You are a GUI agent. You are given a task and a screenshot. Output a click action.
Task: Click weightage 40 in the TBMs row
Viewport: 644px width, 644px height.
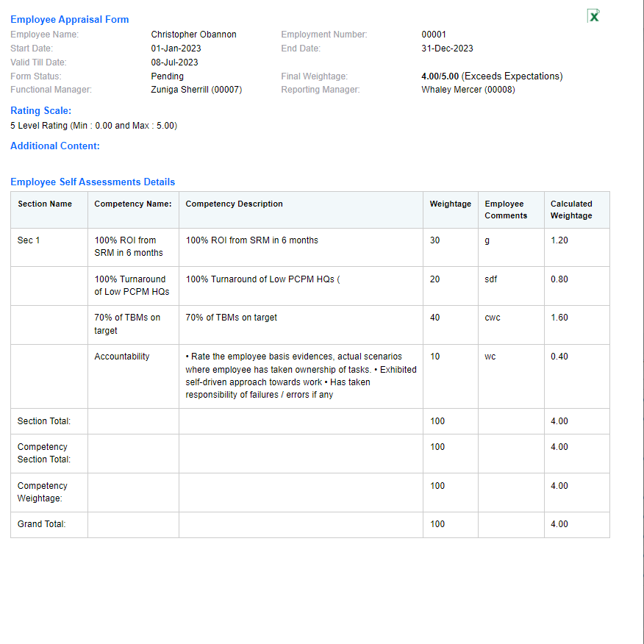tap(434, 318)
